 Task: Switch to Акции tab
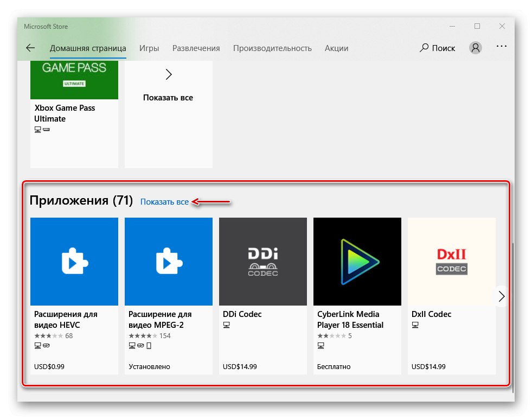coord(336,48)
